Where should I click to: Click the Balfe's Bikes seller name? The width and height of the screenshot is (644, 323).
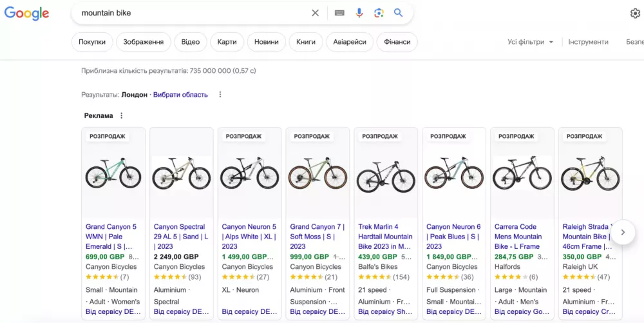pos(378,267)
